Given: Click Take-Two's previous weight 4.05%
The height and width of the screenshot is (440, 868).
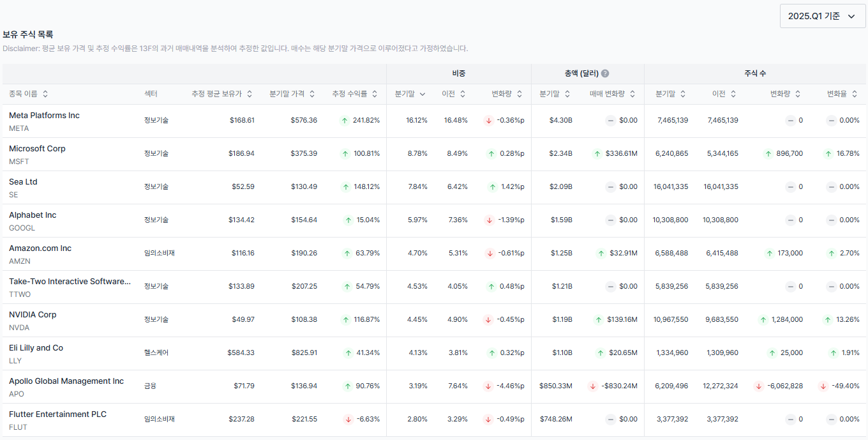Looking at the screenshot, I should click(x=458, y=286).
